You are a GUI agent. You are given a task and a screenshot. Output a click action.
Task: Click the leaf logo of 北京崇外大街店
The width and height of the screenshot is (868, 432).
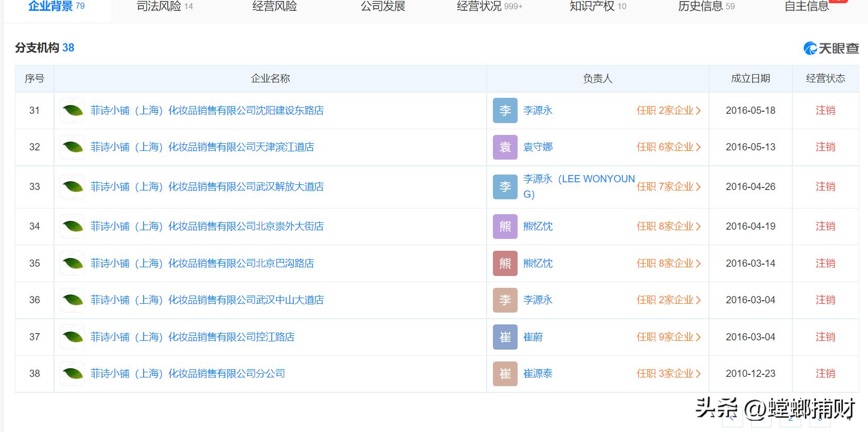[73, 227]
